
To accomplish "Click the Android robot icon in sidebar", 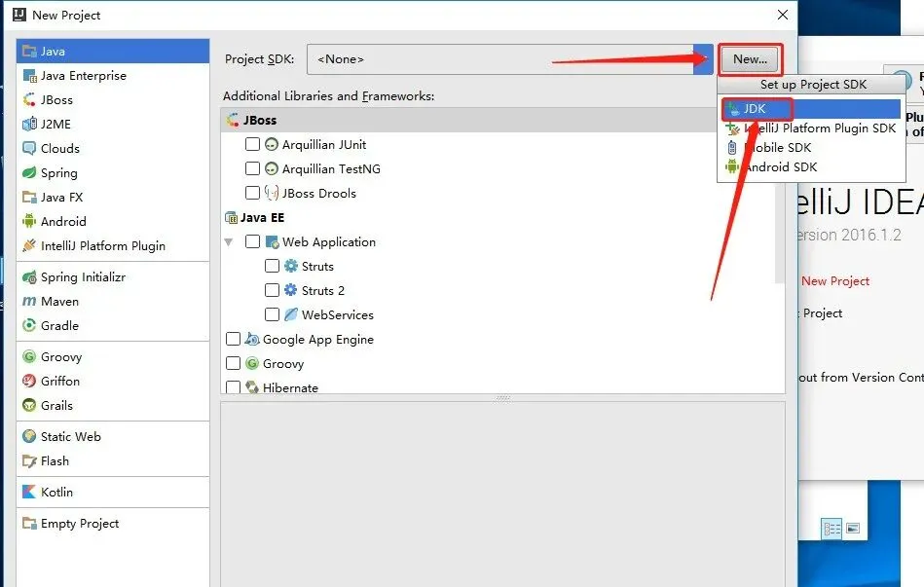I will coord(29,221).
